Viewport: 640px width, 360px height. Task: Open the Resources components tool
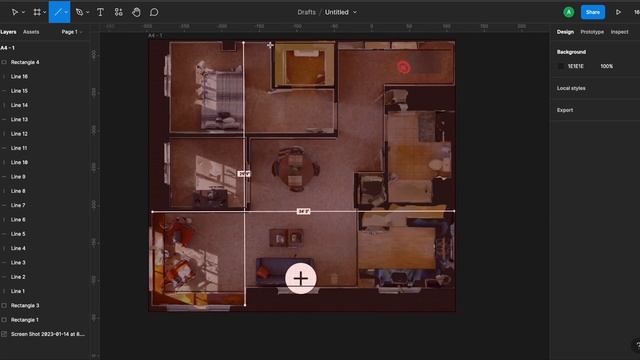[x=118, y=12]
